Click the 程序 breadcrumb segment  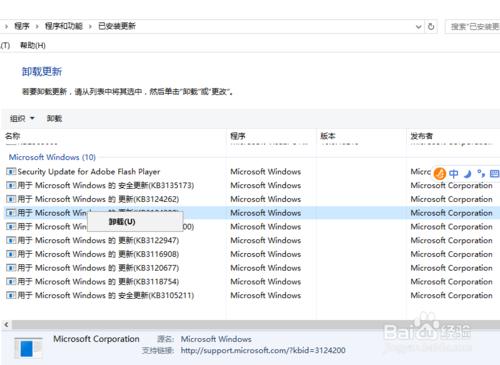pyautogui.click(x=22, y=26)
